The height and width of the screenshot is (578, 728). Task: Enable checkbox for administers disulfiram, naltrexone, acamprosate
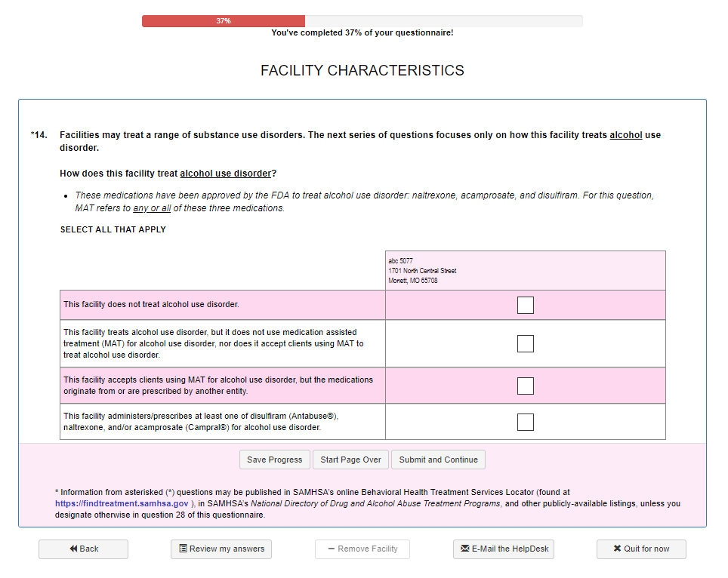point(526,422)
